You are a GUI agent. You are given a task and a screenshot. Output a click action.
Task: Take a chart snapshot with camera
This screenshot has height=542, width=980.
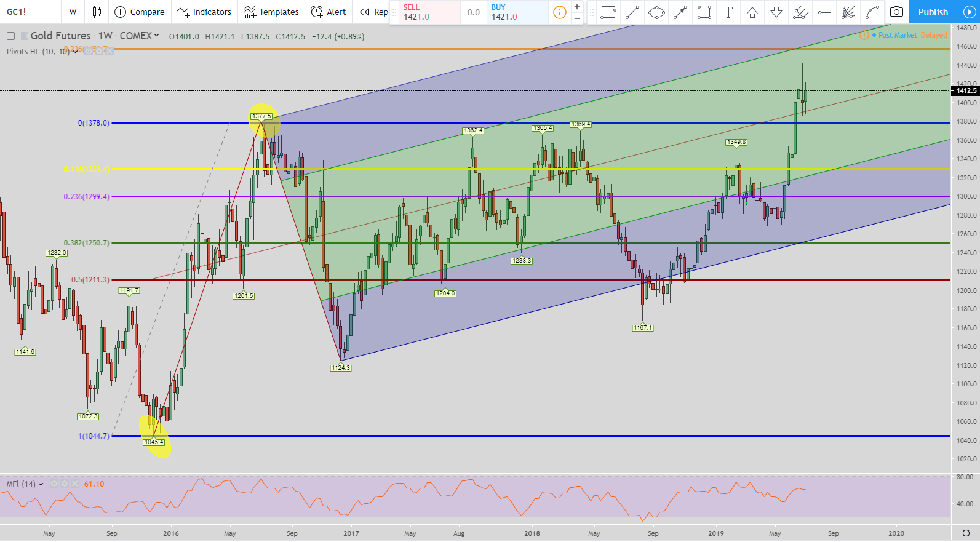(x=897, y=12)
